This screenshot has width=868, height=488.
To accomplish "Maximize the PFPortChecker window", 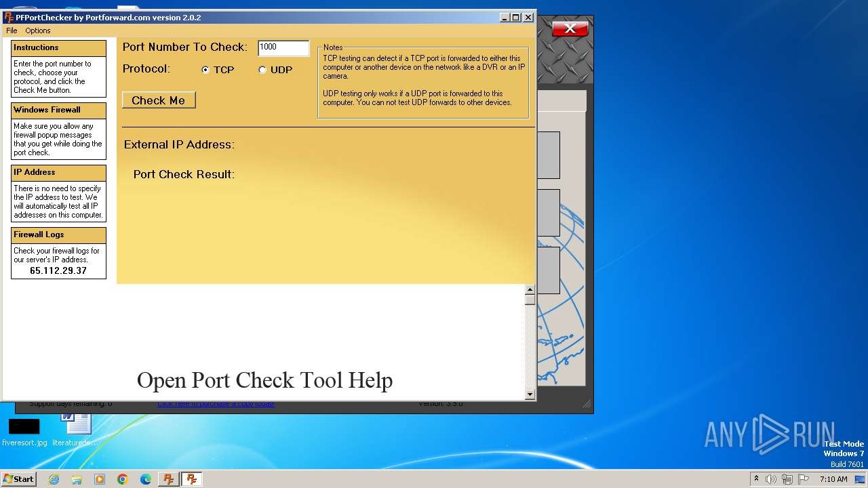I will tap(516, 18).
